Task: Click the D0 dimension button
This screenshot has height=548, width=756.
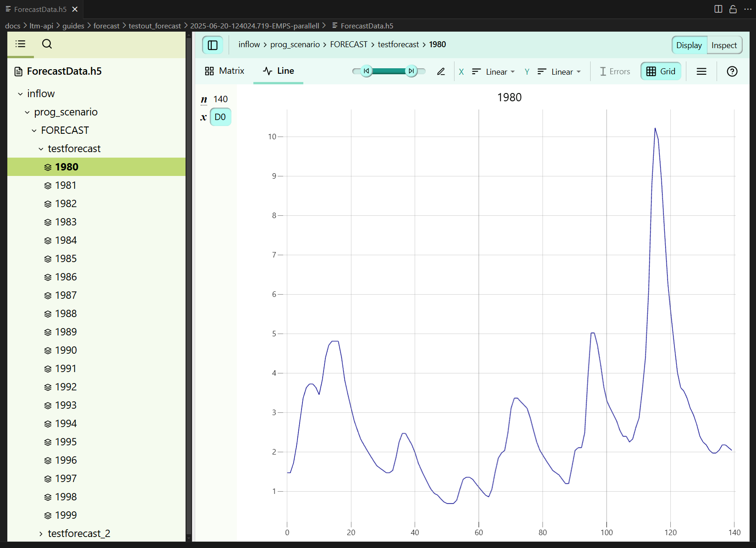Action: 220,117
